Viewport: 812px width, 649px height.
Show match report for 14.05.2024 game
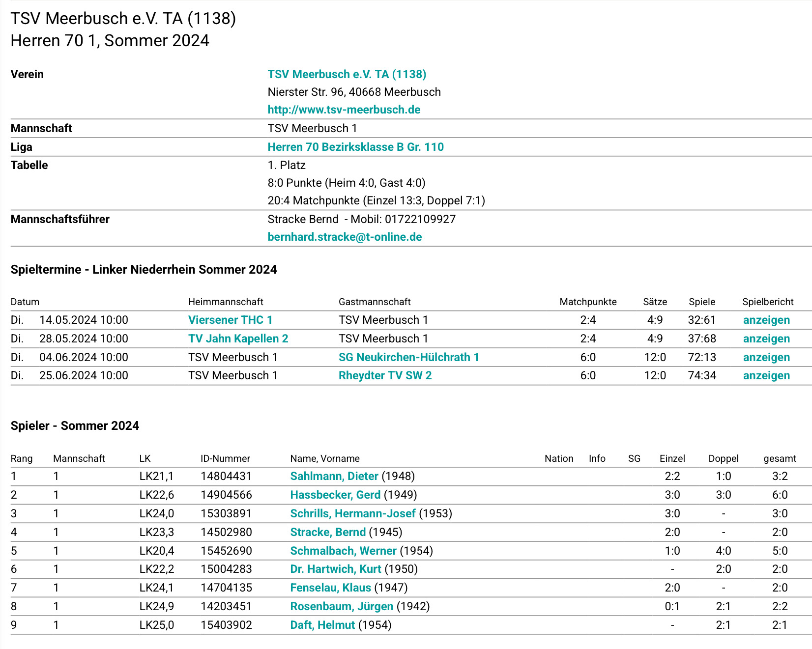pyautogui.click(x=766, y=320)
